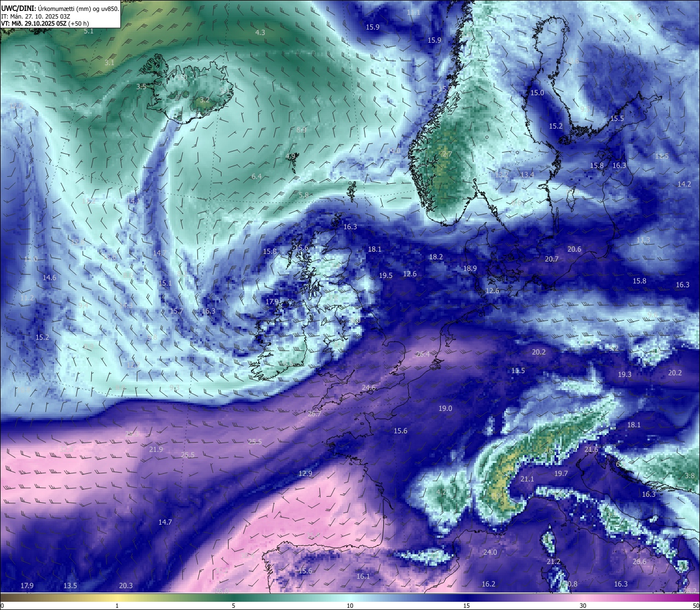The height and width of the screenshot is (610, 700).
Task: Click the '19.7' value label
Action: point(562,474)
